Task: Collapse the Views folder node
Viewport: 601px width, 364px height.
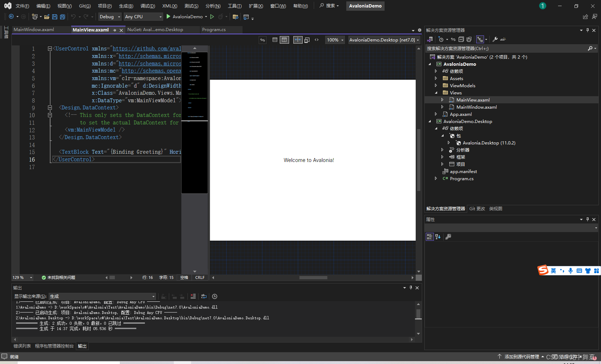Action: [436, 93]
